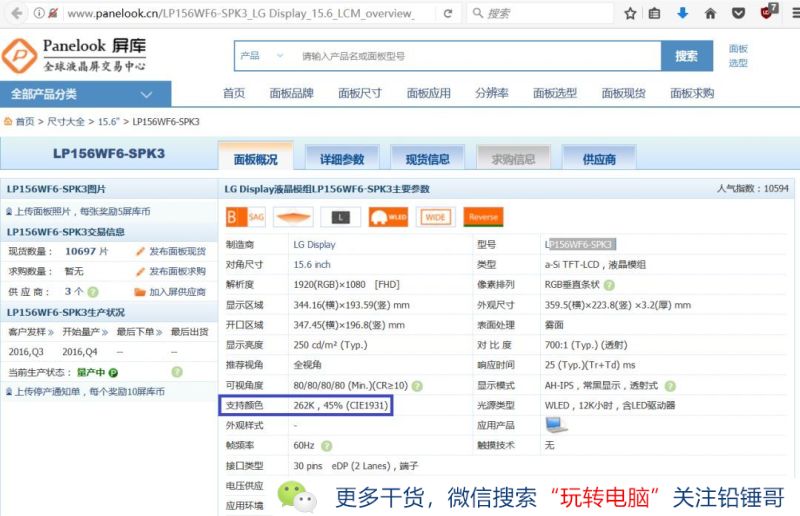Viewport: 800px width, 516px height.
Task: Click 发布面板求购 link
Action: pos(177,272)
